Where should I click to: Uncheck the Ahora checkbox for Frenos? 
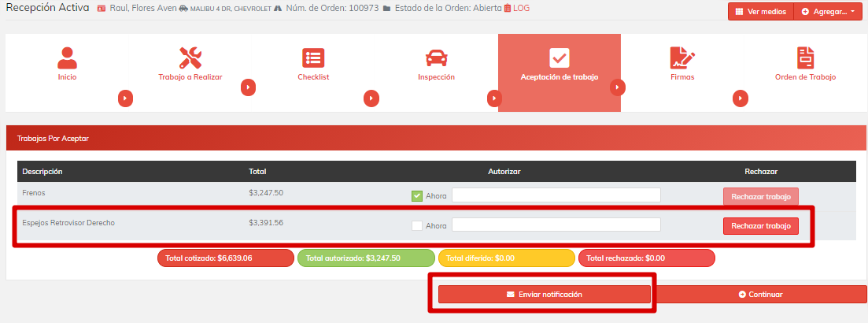[417, 196]
